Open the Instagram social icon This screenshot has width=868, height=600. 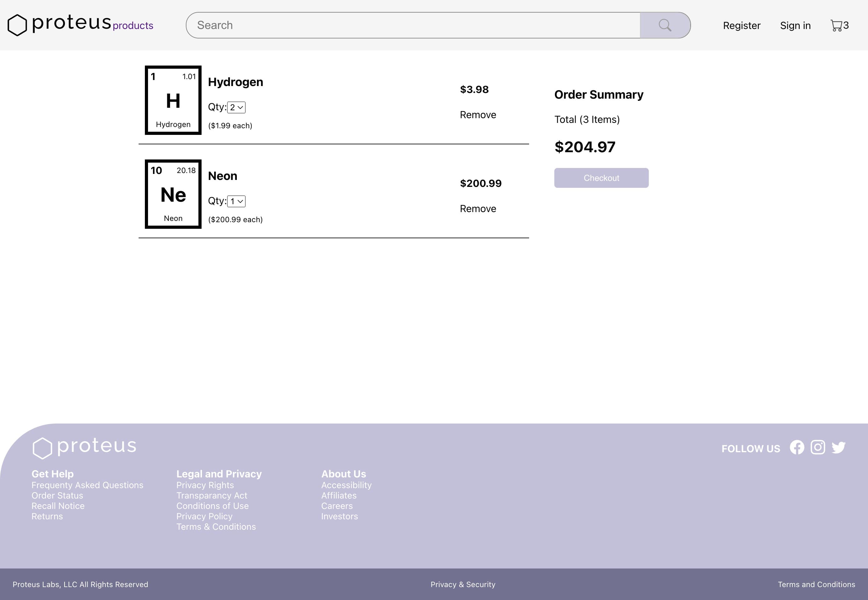click(818, 447)
